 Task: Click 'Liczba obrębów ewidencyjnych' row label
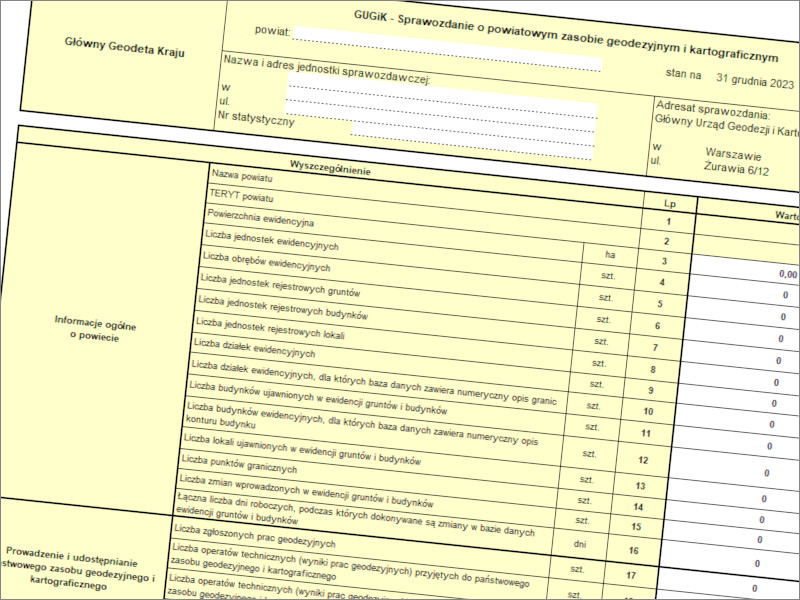coord(266,261)
